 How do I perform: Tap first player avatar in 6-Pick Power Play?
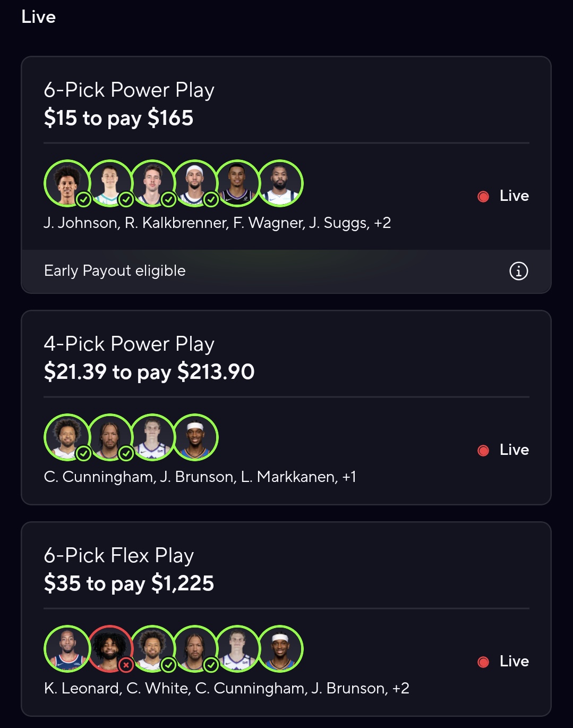67,182
